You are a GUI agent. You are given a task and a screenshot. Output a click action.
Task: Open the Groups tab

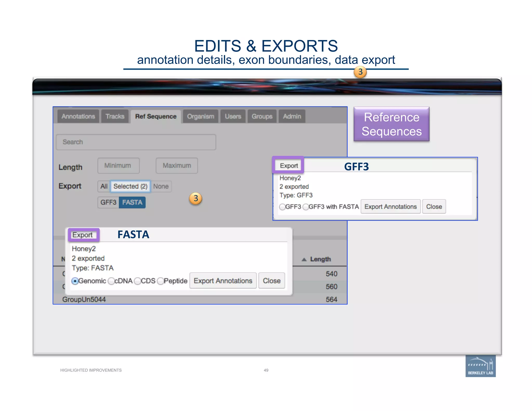point(262,116)
